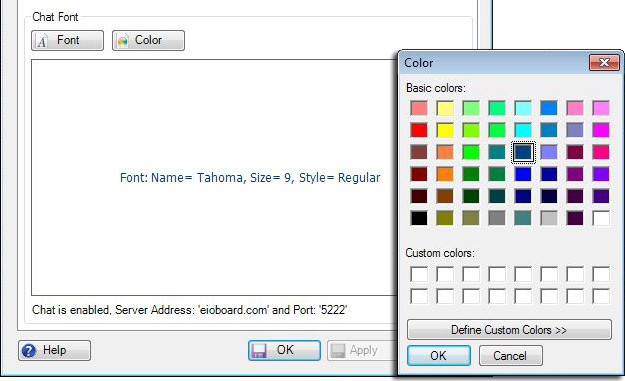Pick the brown swatch in fifth basic row
The height and width of the screenshot is (381, 625).
pos(445,196)
